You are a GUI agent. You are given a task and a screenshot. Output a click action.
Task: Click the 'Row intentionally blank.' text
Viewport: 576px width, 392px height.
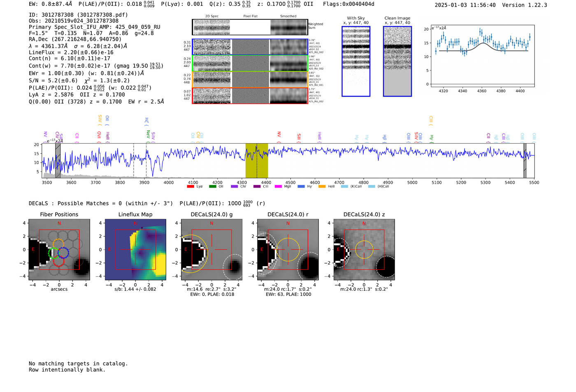[67, 370]
